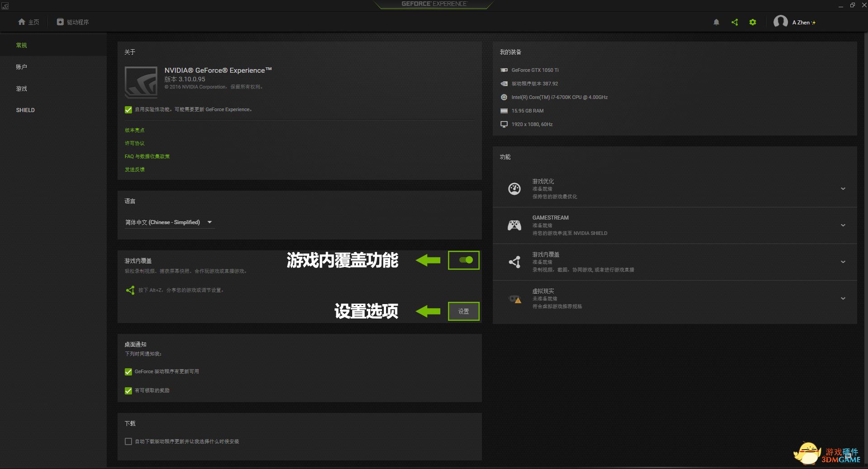This screenshot has height=469, width=868.
Task: Open the 许可协议 link
Action: pos(135,143)
